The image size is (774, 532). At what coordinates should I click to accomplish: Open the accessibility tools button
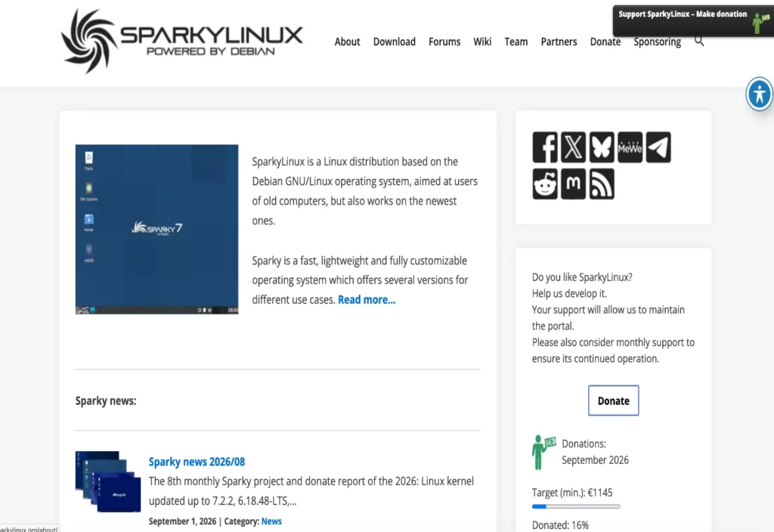pos(759,94)
